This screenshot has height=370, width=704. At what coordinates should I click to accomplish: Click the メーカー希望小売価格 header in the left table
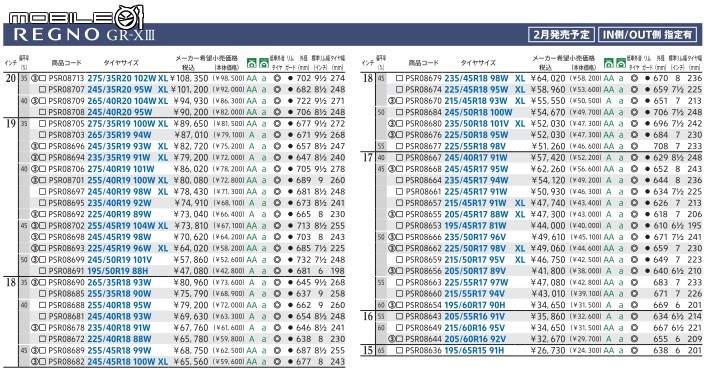207,58
